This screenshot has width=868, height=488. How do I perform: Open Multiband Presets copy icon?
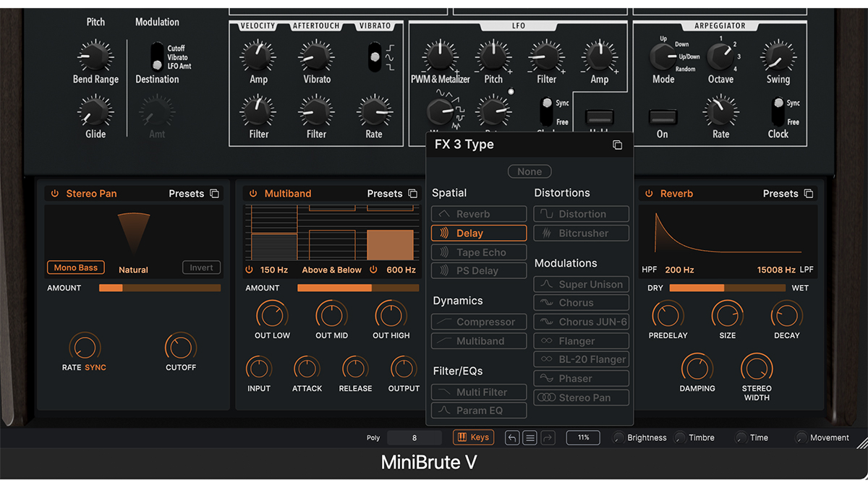tap(413, 194)
